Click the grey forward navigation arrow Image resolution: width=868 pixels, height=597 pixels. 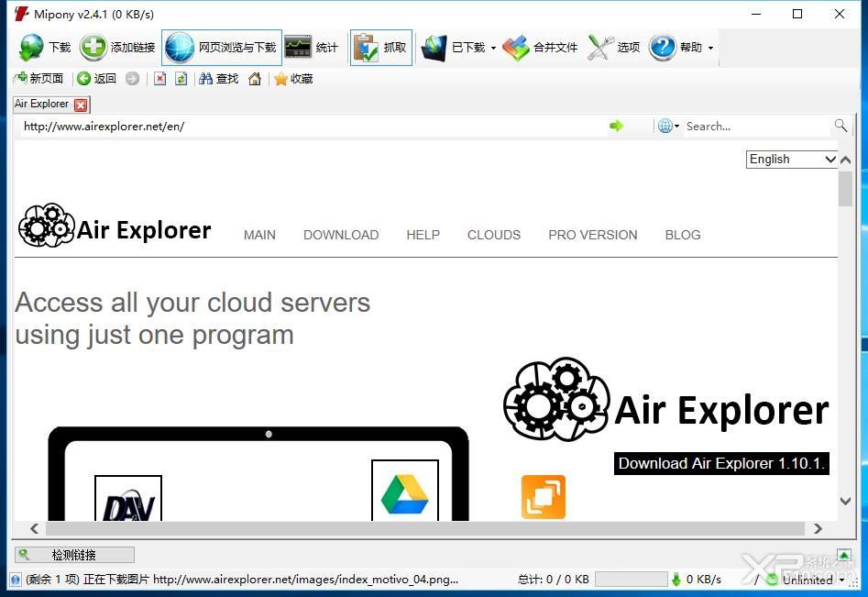132,79
